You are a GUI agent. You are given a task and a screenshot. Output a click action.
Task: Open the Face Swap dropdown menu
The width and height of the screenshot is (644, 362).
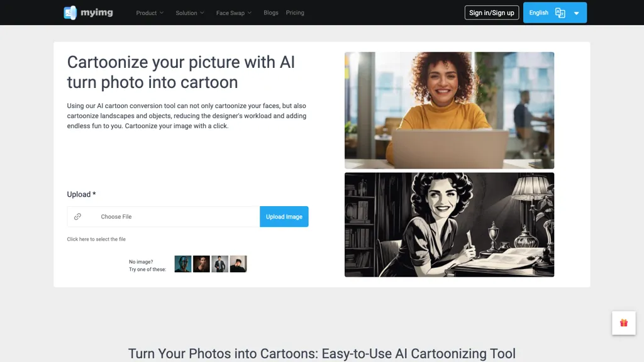point(234,13)
